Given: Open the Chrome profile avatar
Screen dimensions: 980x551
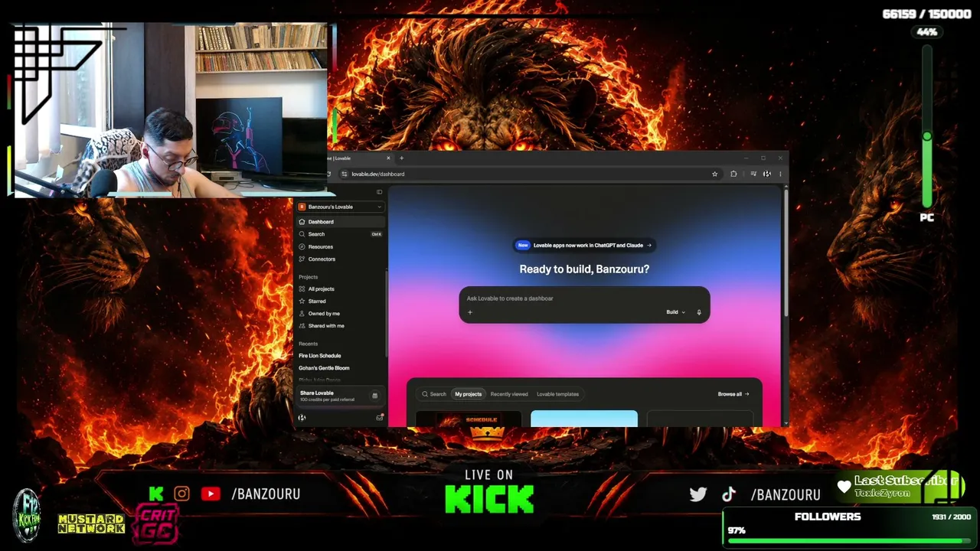Looking at the screenshot, I should pos(767,174).
